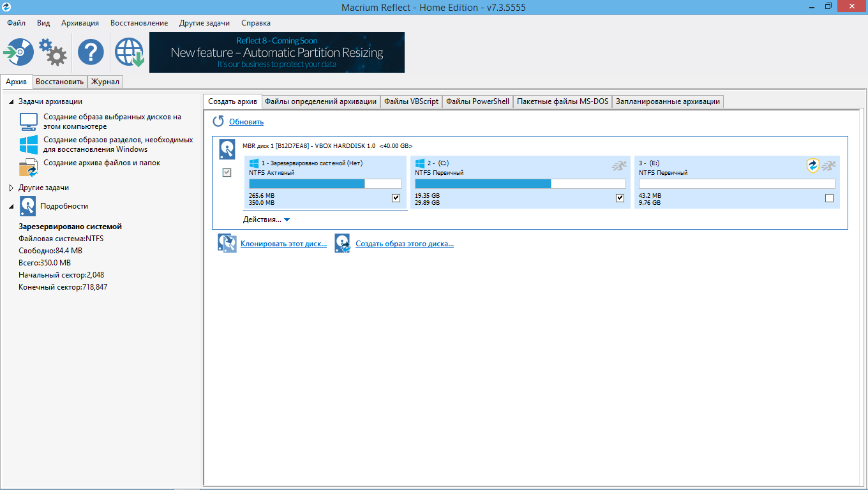Image resolution: width=868 pixels, height=490 pixels.
Task: Click the shield icon on partition E:
Action: [812, 166]
